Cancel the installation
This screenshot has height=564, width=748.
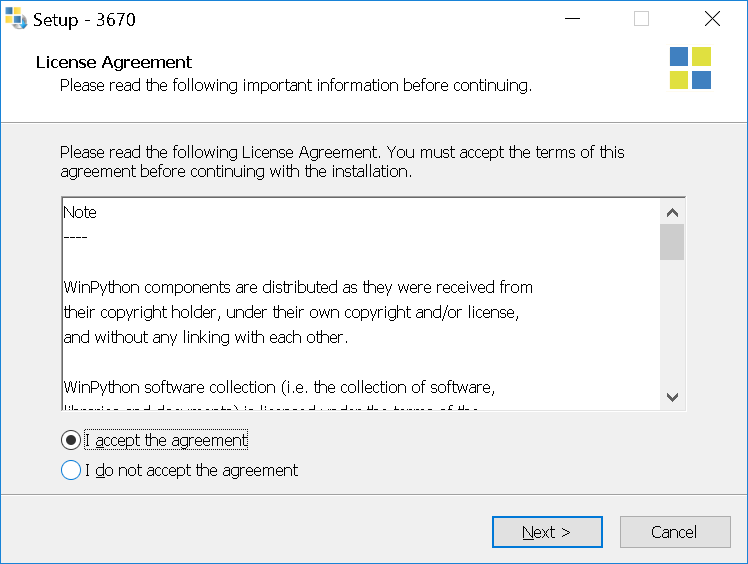click(675, 532)
